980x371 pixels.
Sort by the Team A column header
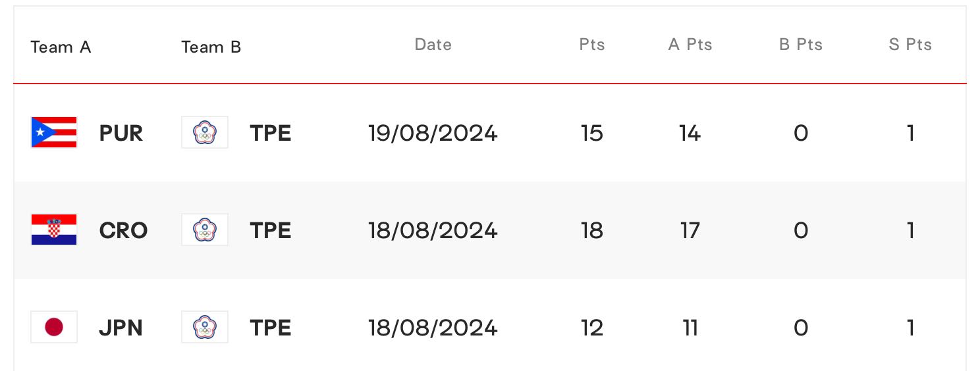[61, 47]
